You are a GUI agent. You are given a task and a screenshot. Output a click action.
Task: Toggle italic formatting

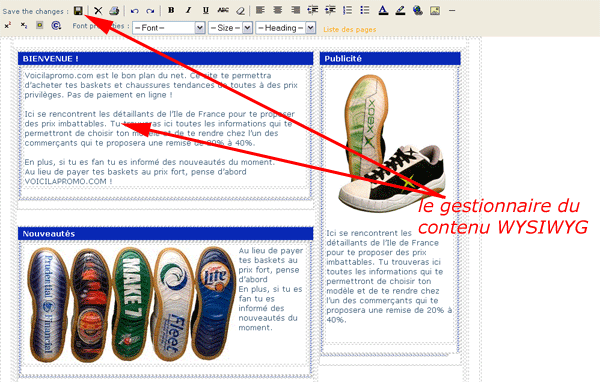[x=188, y=10]
